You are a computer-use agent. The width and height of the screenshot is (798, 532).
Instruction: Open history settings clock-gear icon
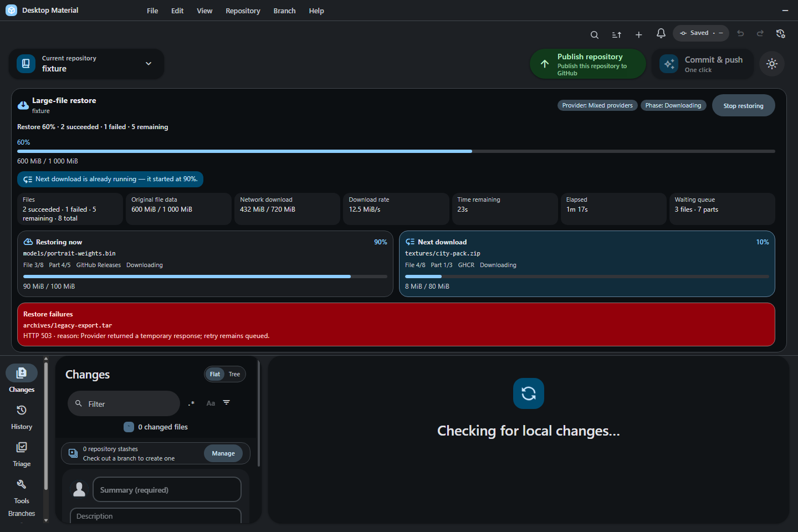(x=781, y=33)
